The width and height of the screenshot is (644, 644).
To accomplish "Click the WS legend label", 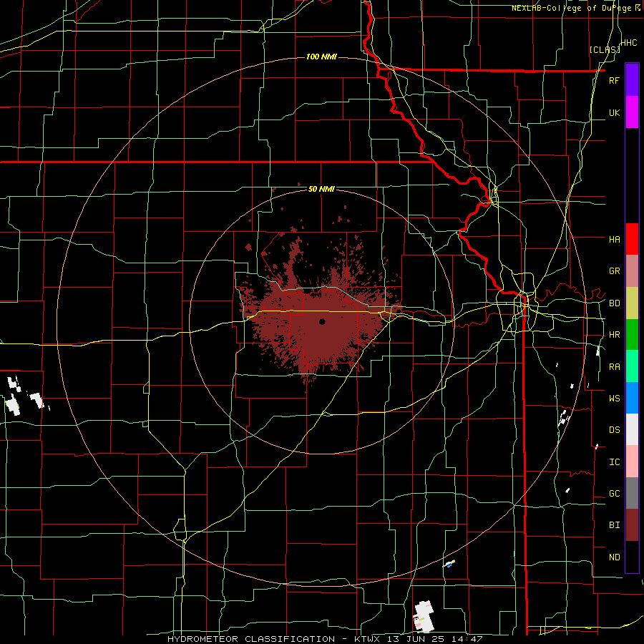I will pos(614,398).
